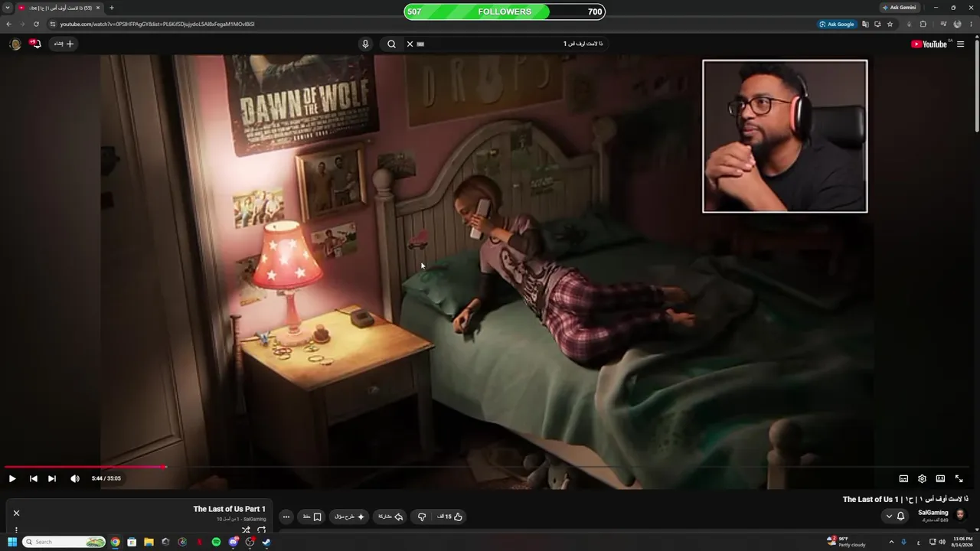Open the Windows Start menu

pos(11,542)
